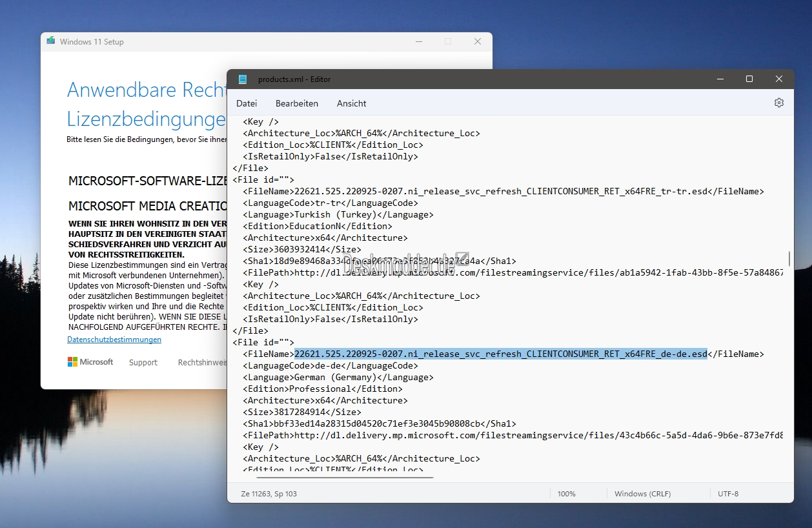Image resolution: width=812 pixels, height=528 pixels.
Task: Click the Rechtshinweise link
Action: [203, 363]
